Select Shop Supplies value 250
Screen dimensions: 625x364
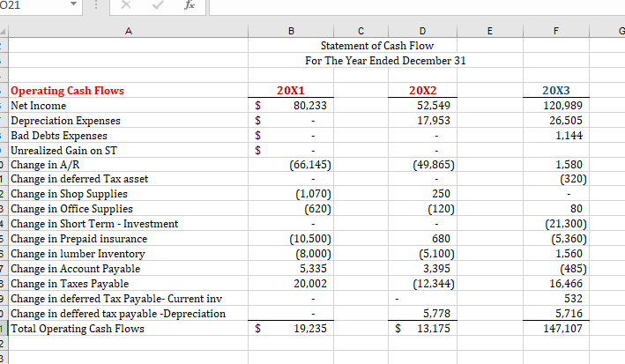(x=422, y=194)
